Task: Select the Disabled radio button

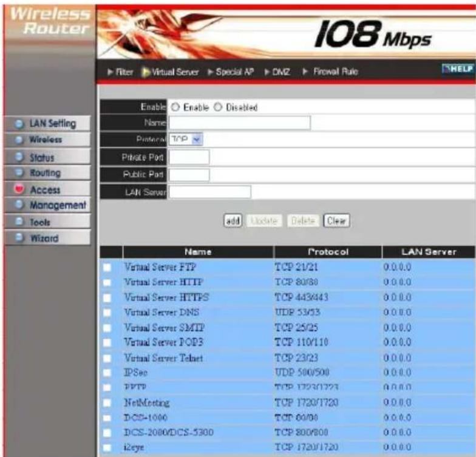Action: click(x=217, y=107)
